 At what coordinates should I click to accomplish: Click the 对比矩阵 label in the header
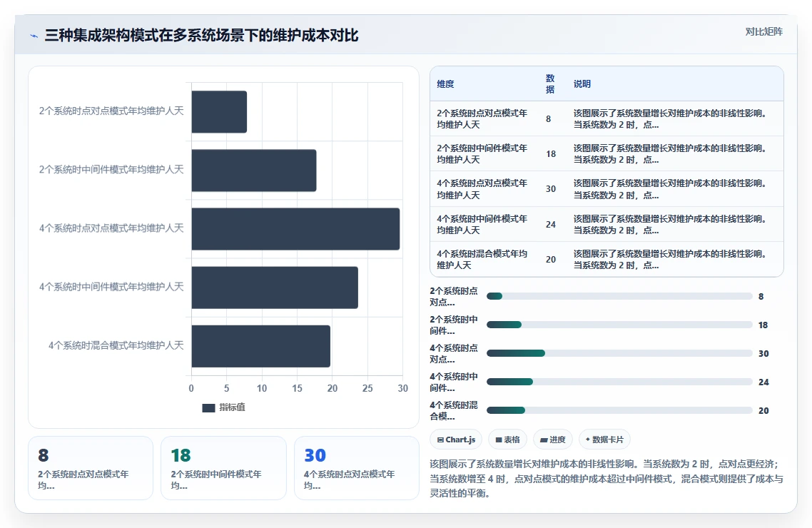(x=764, y=31)
